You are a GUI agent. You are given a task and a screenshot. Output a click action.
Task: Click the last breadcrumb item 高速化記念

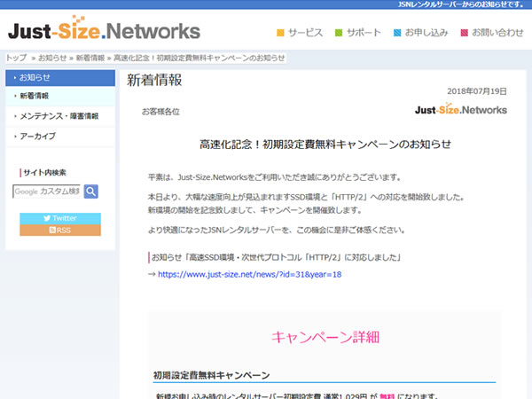tap(199, 58)
